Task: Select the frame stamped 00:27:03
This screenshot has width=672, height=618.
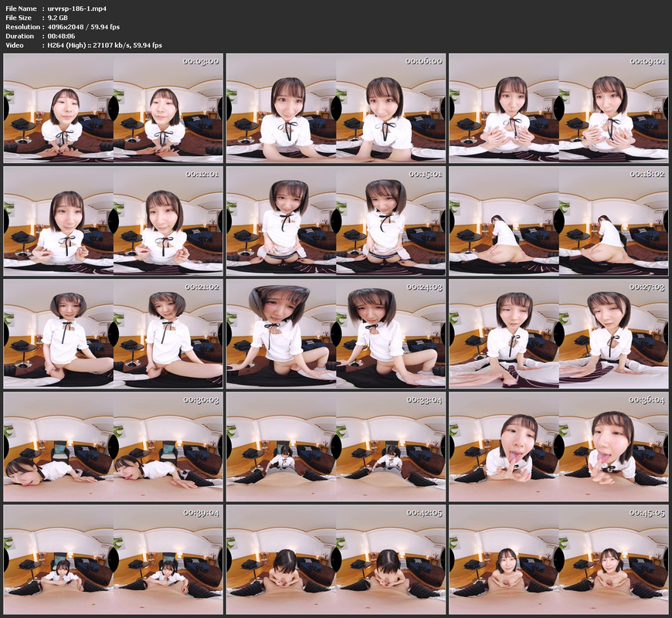Action: (559, 334)
